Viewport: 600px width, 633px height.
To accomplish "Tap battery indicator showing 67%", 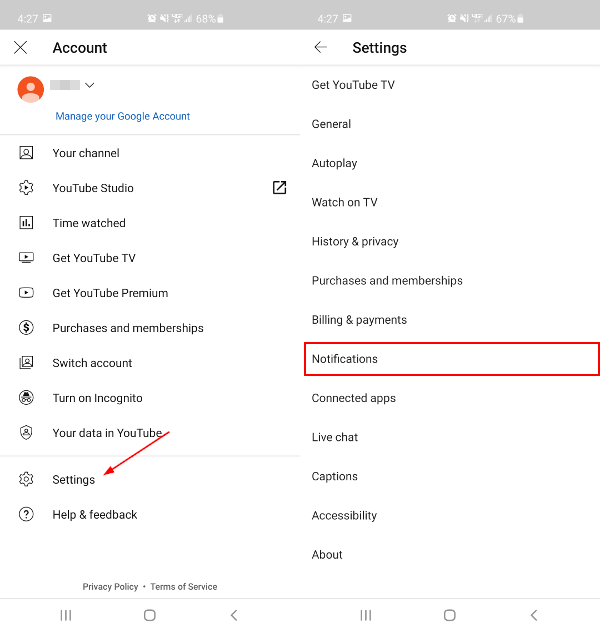I will [x=510, y=19].
